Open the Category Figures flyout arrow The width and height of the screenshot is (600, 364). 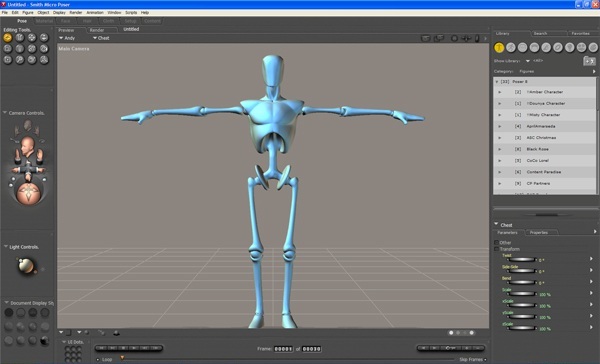click(594, 72)
